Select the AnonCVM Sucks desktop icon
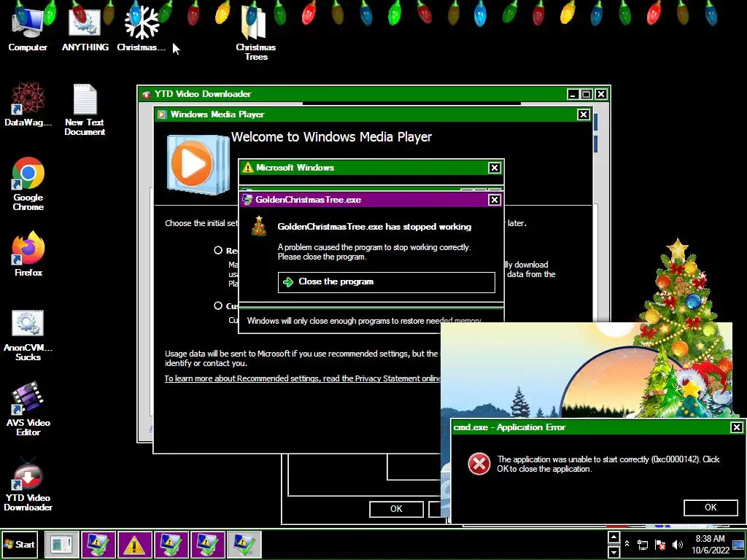Image resolution: width=747 pixels, height=560 pixels. (28, 335)
